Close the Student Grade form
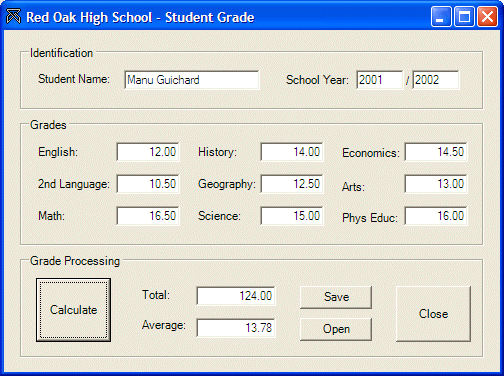The height and width of the screenshot is (376, 504). pyautogui.click(x=433, y=314)
